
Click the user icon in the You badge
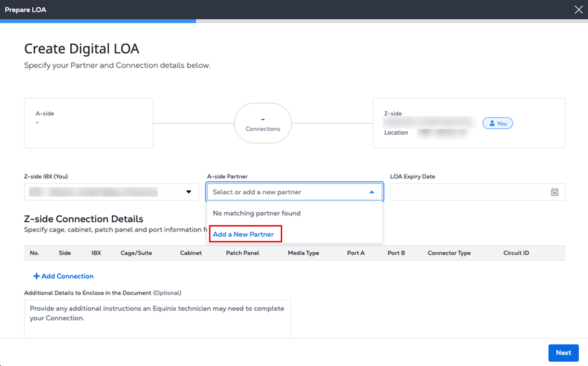pos(492,124)
